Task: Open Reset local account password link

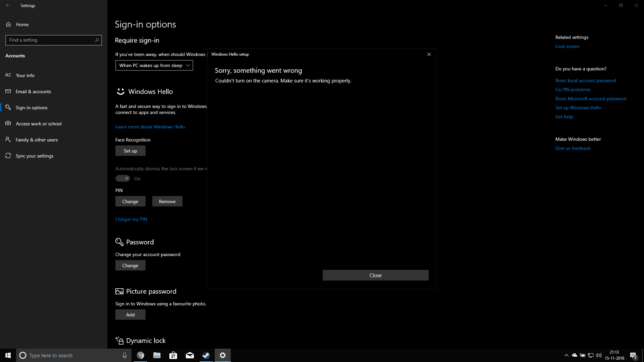Action: point(585,80)
